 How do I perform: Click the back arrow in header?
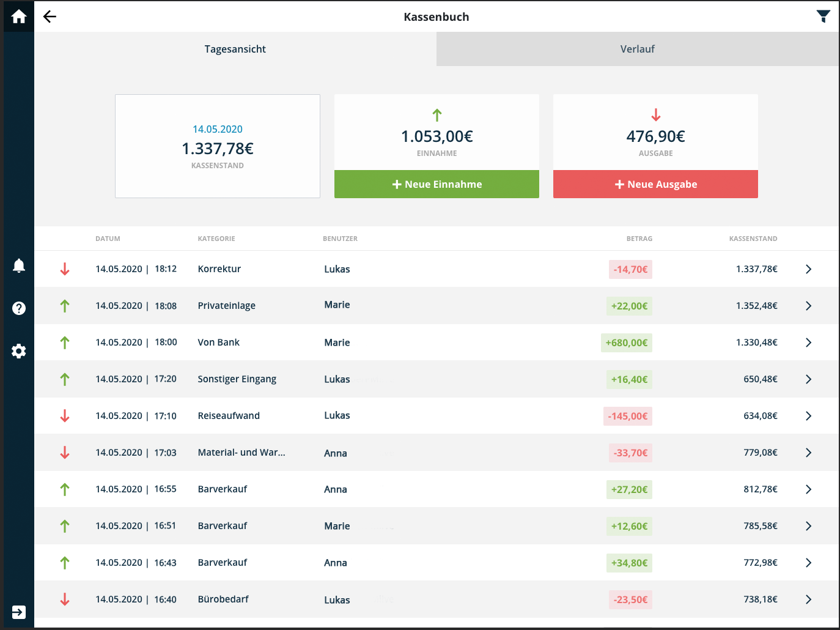point(50,17)
